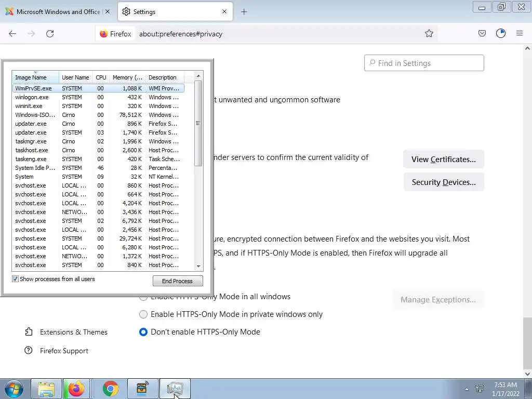The image size is (532, 399).
Task: Select the winlogon.exe process
Action: tap(98, 97)
